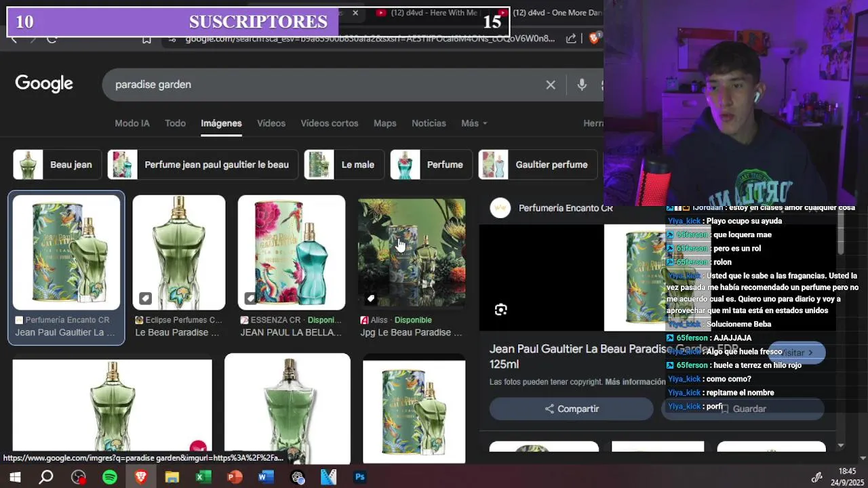Go to Google home via the logo

pyautogui.click(x=44, y=84)
